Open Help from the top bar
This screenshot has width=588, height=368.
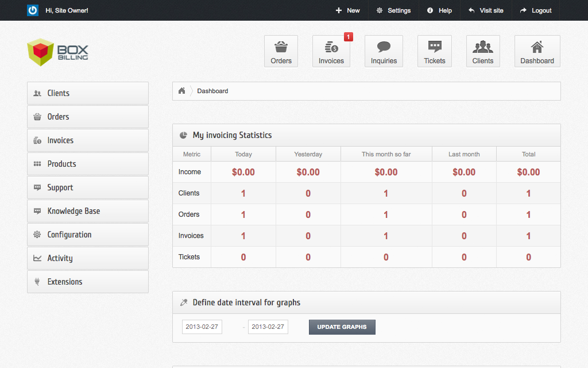[x=439, y=10]
